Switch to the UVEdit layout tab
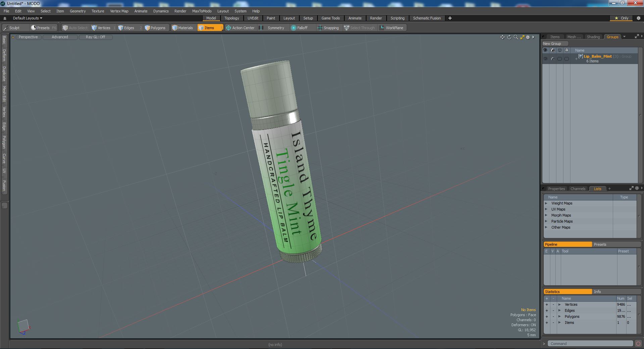The height and width of the screenshot is (349, 644). (x=253, y=18)
